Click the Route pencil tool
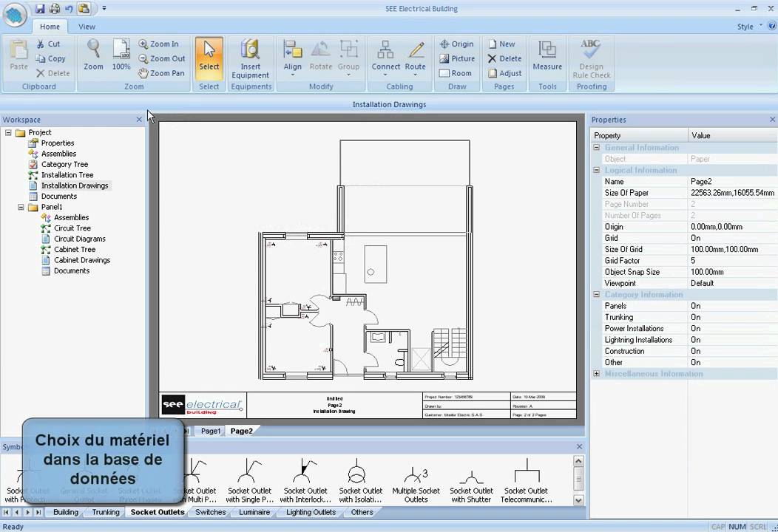 coord(416,58)
